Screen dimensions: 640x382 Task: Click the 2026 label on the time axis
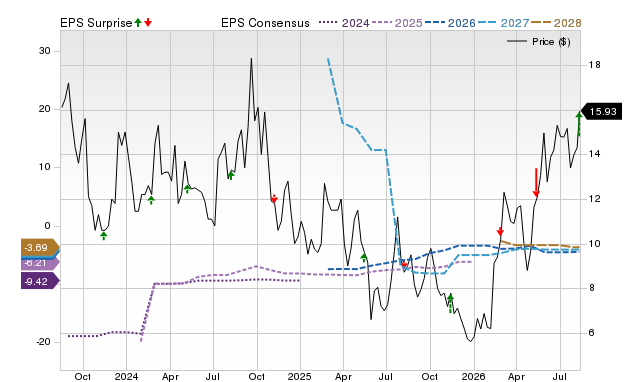point(473,376)
